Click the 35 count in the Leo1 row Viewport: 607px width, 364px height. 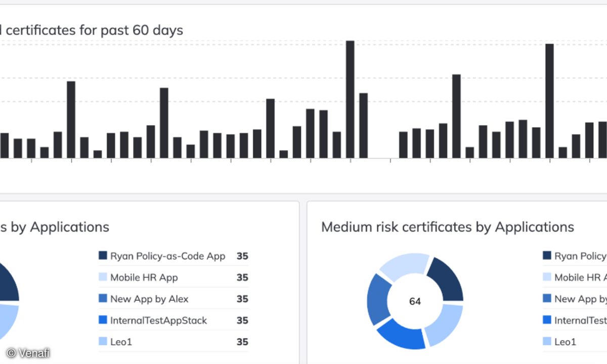[x=242, y=342]
